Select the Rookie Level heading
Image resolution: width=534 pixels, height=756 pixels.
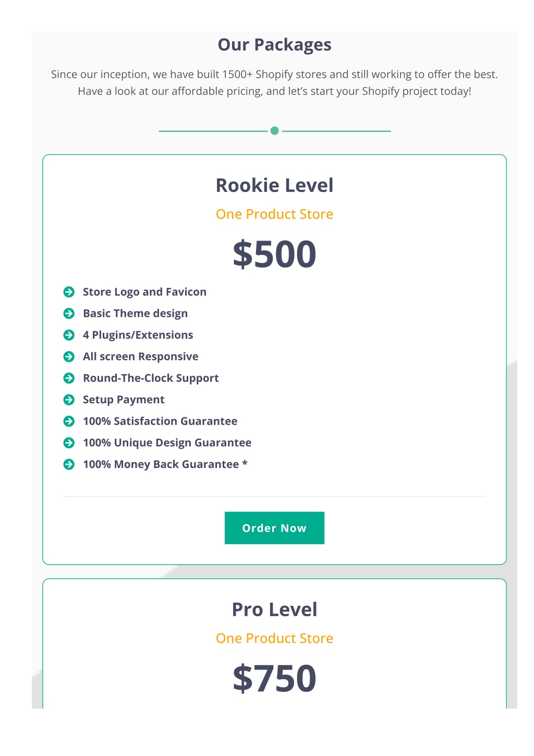tap(274, 186)
